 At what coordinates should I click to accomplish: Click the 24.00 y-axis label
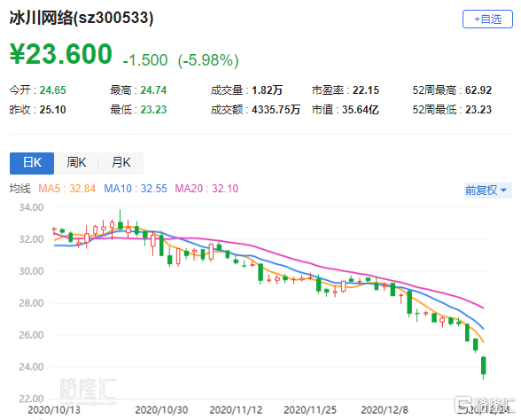(x=31, y=367)
